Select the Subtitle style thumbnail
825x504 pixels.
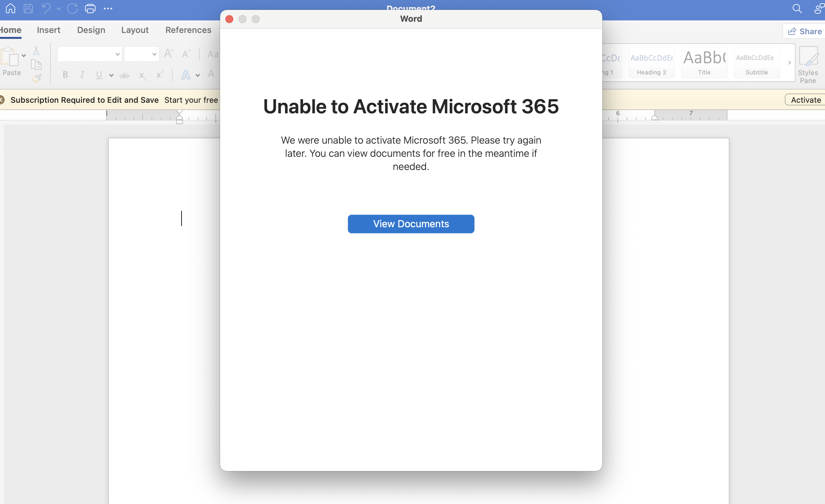point(757,63)
